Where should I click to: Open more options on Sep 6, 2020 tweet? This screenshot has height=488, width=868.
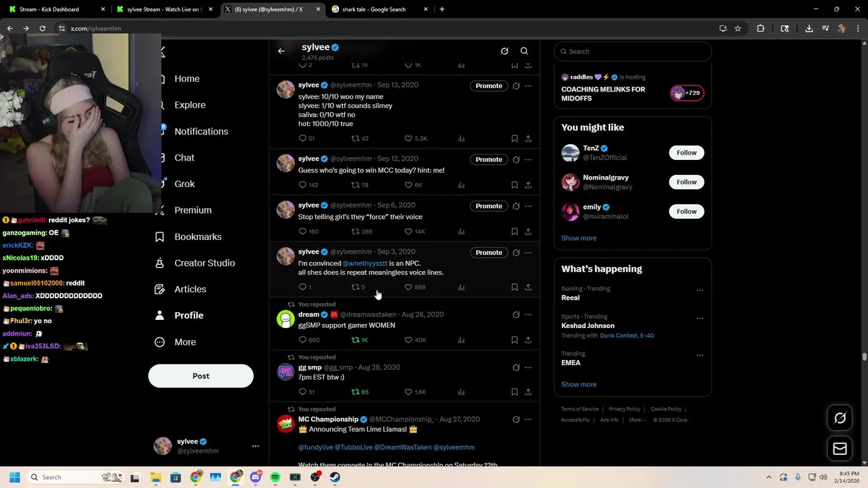[528, 206]
